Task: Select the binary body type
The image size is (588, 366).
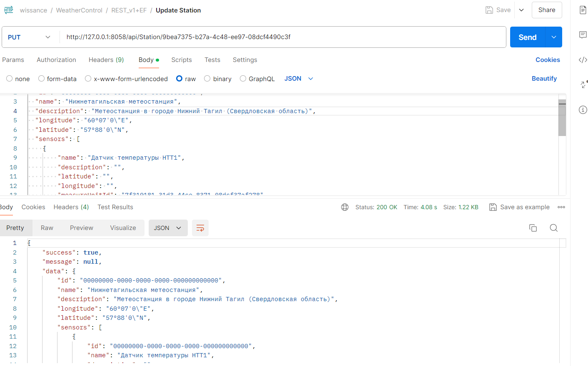Action: tap(207, 79)
